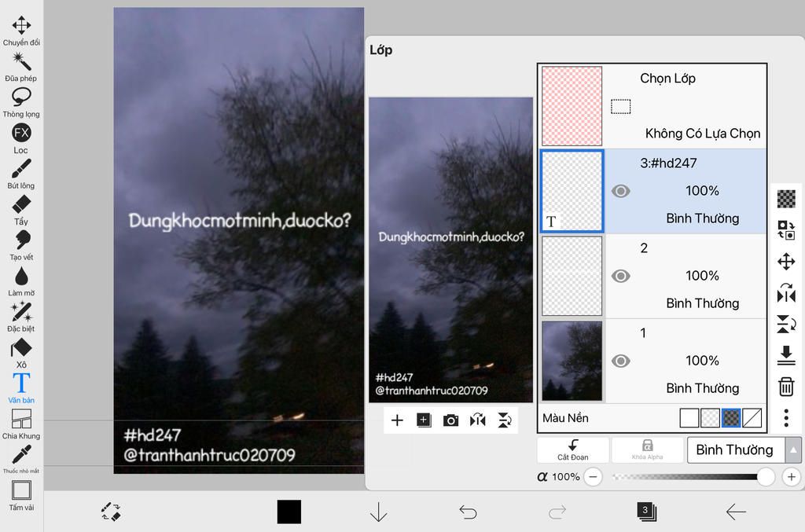Select the Đũa phép magic wand tool
This screenshot has height=532, width=805.
click(x=21, y=67)
